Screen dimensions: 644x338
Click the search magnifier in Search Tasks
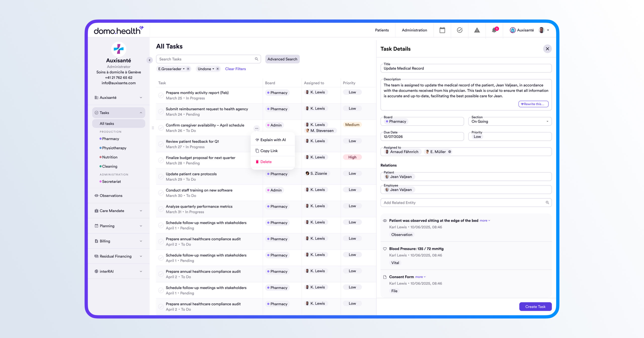pyautogui.click(x=256, y=59)
